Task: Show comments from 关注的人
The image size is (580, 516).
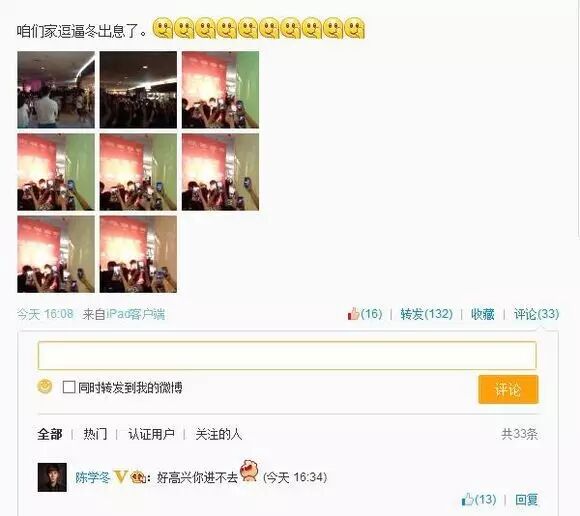Action: click(x=219, y=434)
